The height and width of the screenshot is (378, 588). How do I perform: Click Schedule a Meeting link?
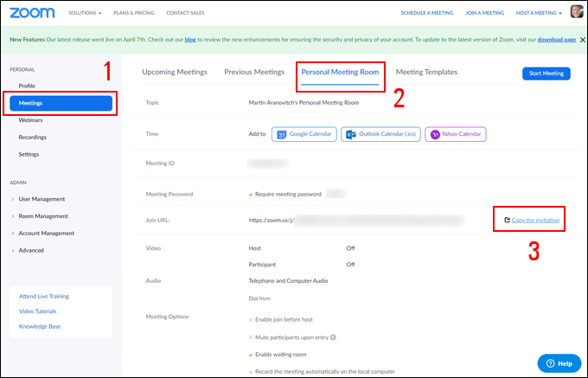point(427,13)
